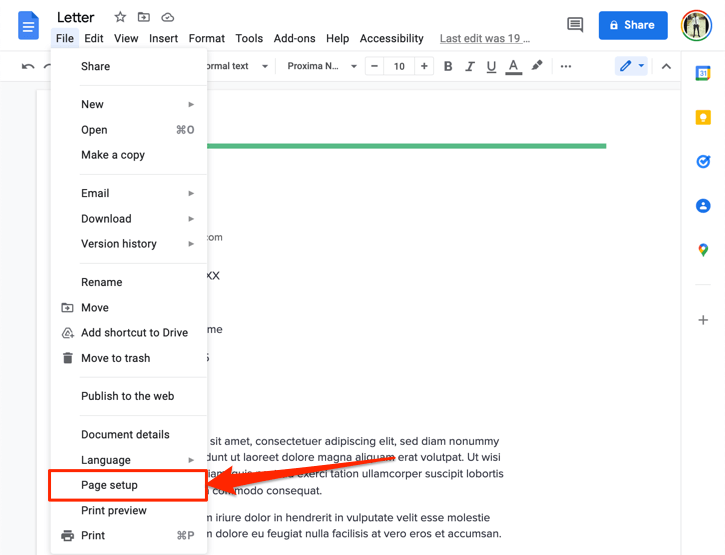Viewport: 725px width, 555px height.
Task: Open the Accessibility menu
Action: (x=392, y=38)
